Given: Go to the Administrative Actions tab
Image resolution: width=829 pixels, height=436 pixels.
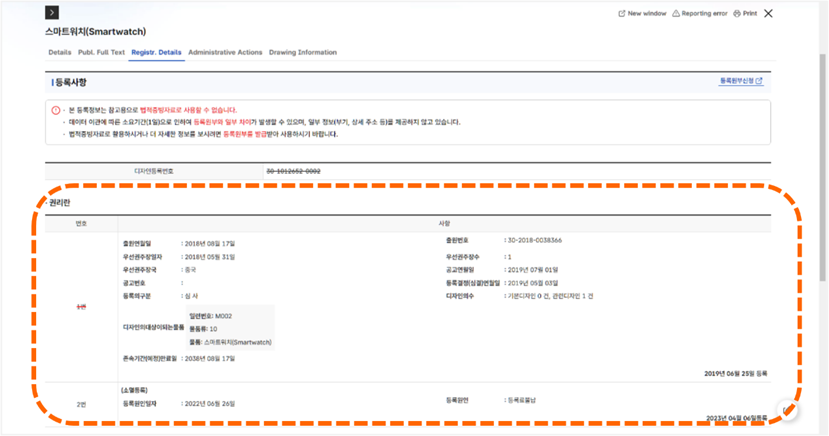Looking at the screenshot, I should coord(225,52).
